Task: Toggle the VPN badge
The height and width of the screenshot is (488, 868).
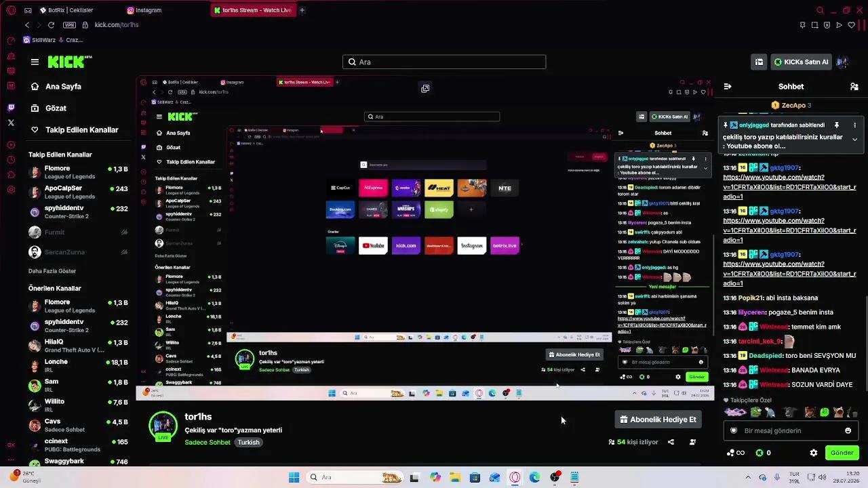Action: (x=69, y=25)
